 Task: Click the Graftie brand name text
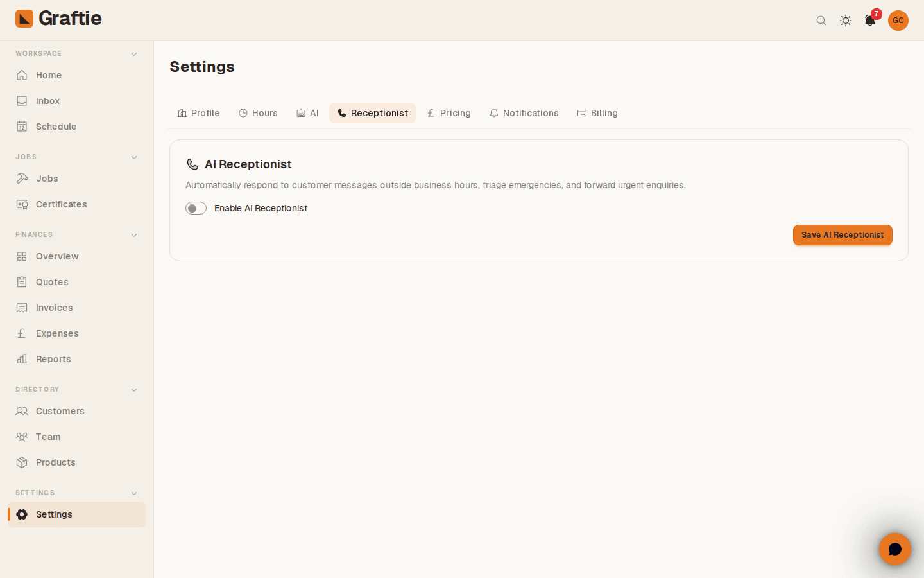coord(70,19)
